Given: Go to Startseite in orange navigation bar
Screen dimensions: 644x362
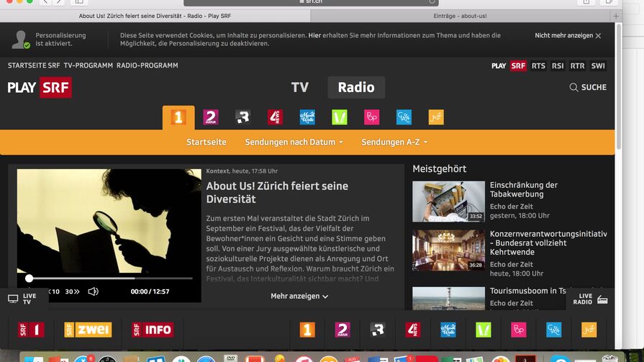Looking at the screenshot, I should pos(207,142).
